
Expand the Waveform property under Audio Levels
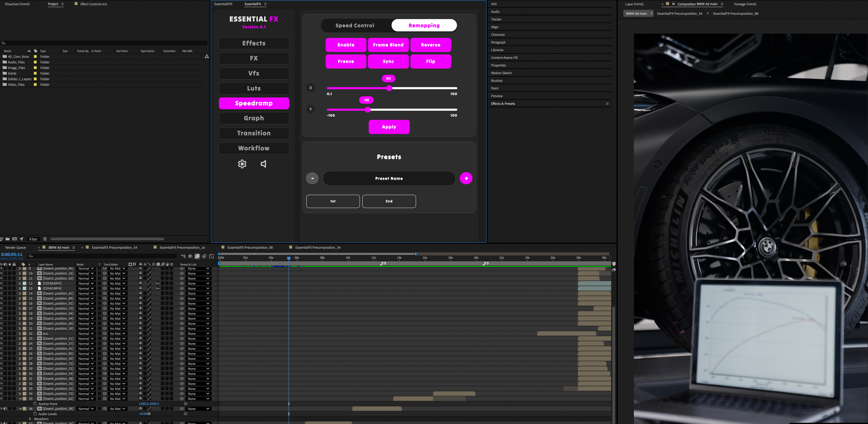point(30,419)
